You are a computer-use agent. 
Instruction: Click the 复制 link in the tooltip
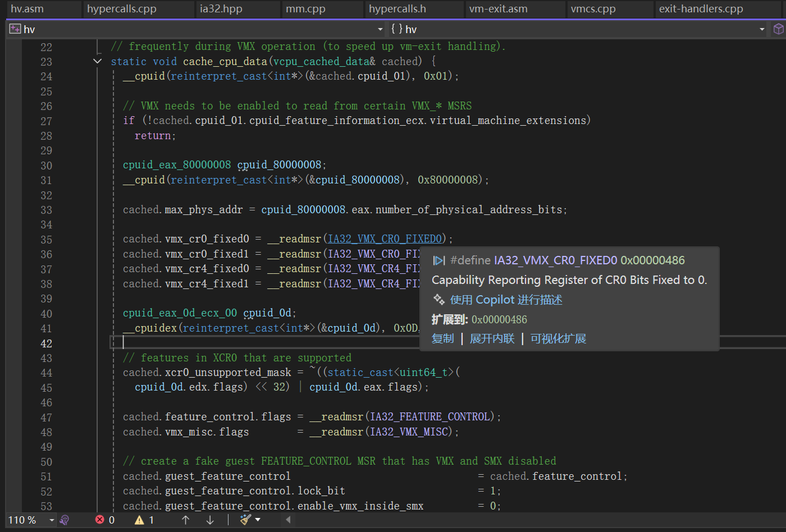click(x=442, y=338)
